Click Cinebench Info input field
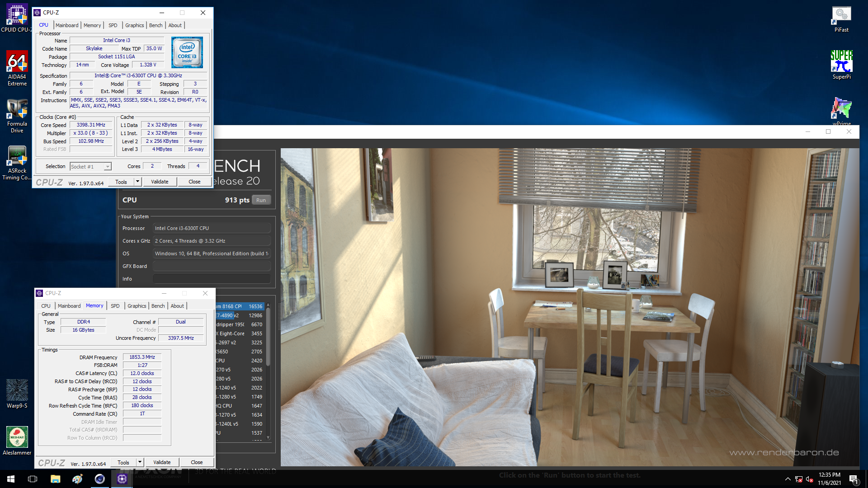868x488 pixels. [x=212, y=279]
